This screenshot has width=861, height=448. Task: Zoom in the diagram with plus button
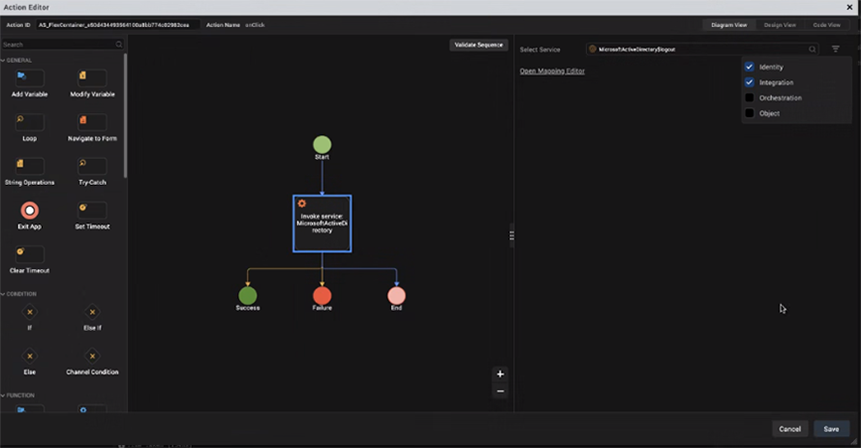click(500, 374)
